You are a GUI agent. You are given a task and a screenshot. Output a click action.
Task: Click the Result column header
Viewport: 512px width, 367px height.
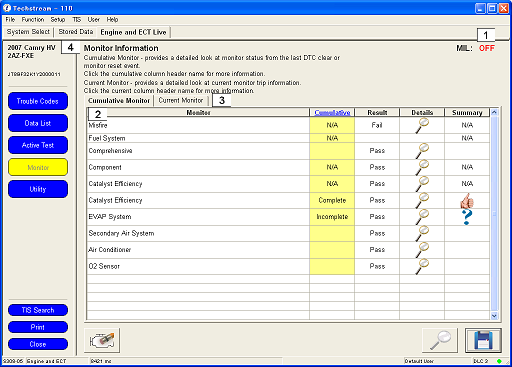[377, 113]
